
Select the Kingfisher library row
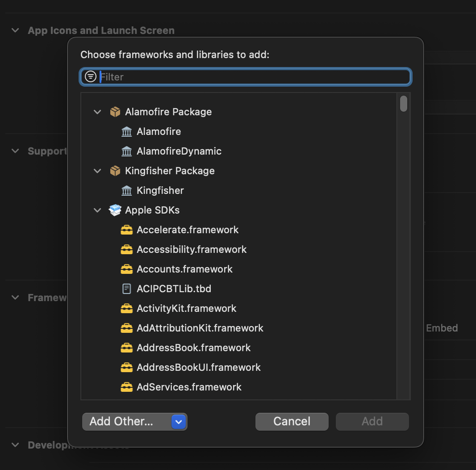(238, 190)
